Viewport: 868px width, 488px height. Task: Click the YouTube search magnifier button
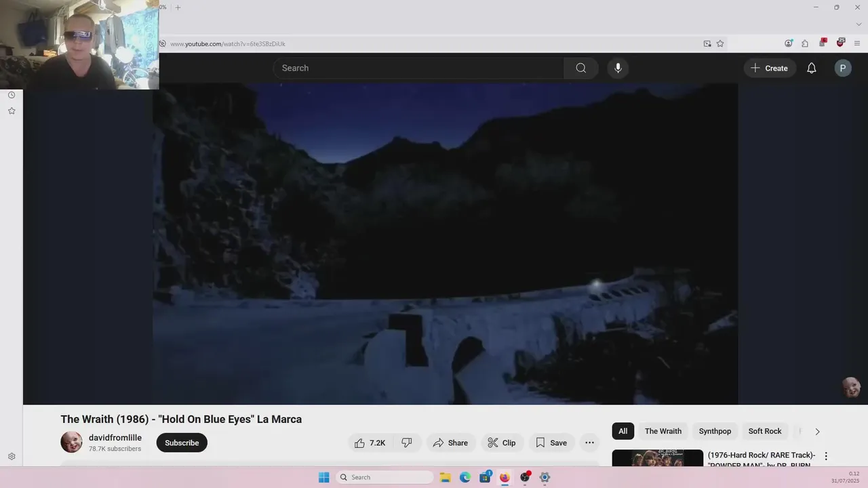click(x=580, y=68)
